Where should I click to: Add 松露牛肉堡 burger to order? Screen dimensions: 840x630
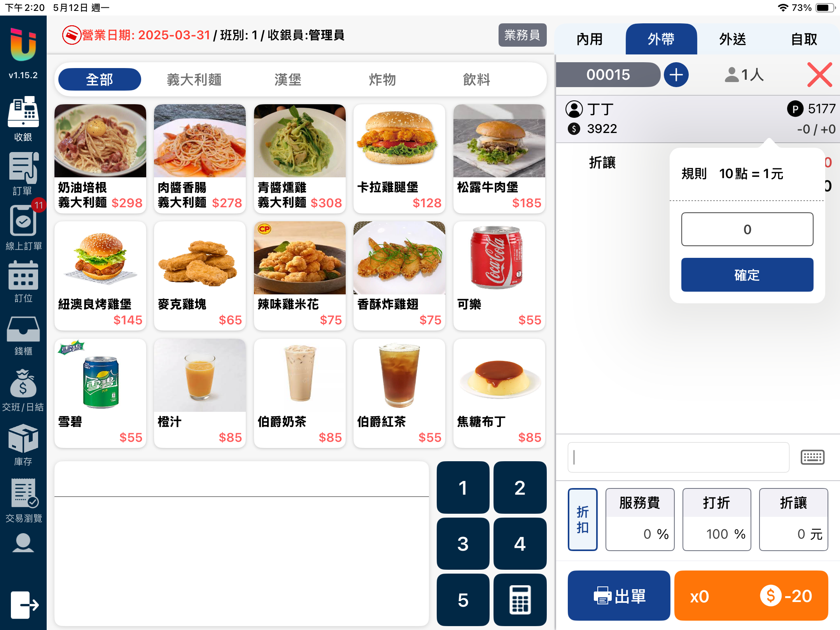click(499, 159)
